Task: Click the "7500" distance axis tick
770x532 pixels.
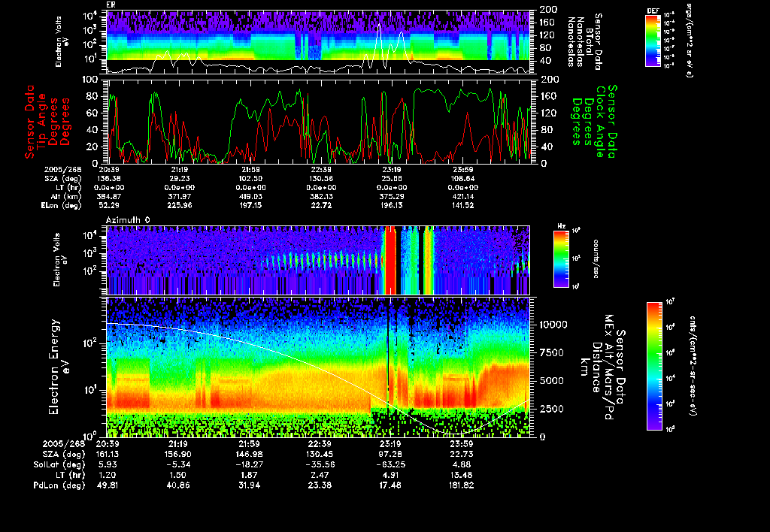Action: click(551, 353)
